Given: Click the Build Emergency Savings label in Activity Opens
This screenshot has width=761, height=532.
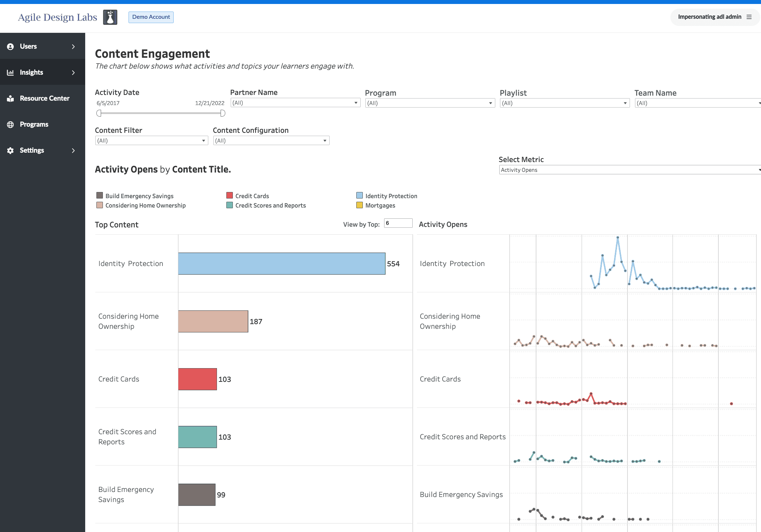Looking at the screenshot, I should (x=461, y=495).
